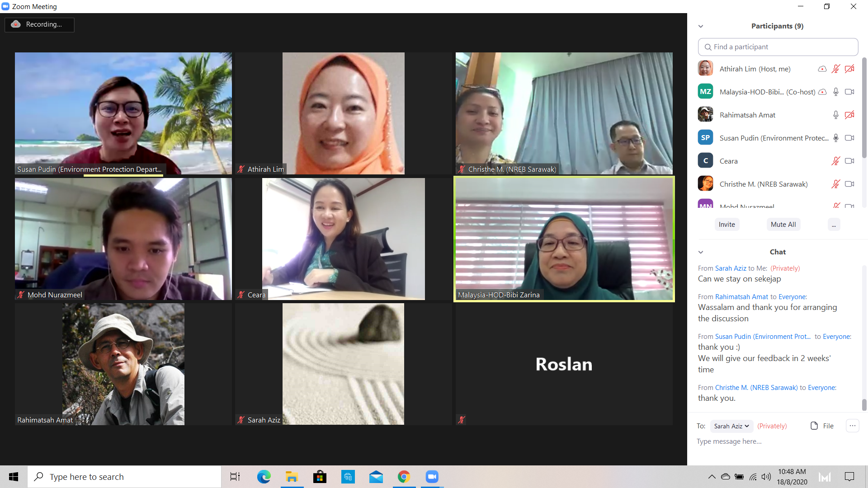The width and height of the screenshot is (868, 488).
Task: Open Task View from the taskbar
Action: [x=235, y=477]
